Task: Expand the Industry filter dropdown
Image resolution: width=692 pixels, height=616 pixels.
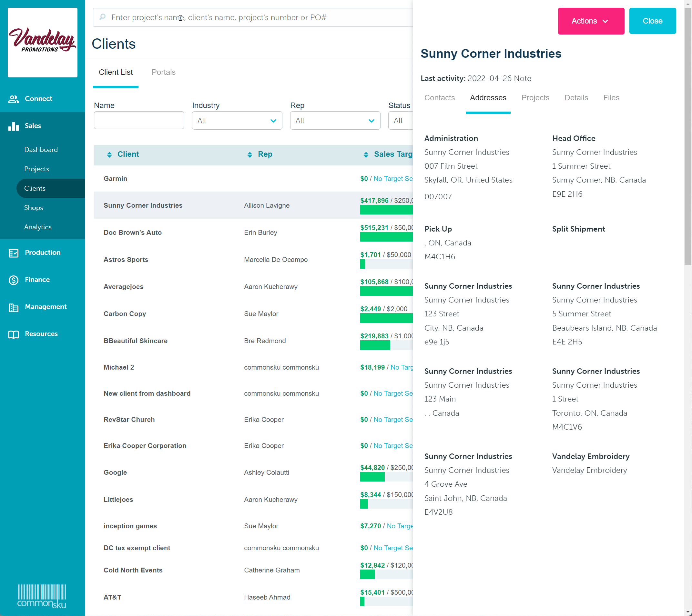Action: click(237, 121)
